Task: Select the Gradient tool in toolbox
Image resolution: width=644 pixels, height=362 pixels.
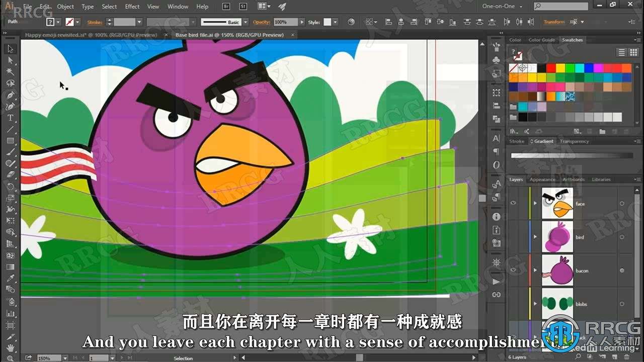Action: (x=10, y=267)
